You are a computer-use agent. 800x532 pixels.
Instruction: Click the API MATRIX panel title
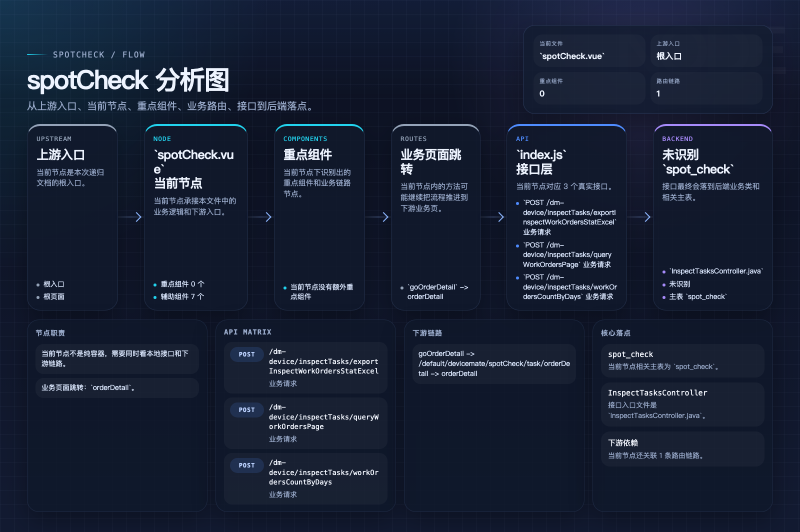click(247, 332)
